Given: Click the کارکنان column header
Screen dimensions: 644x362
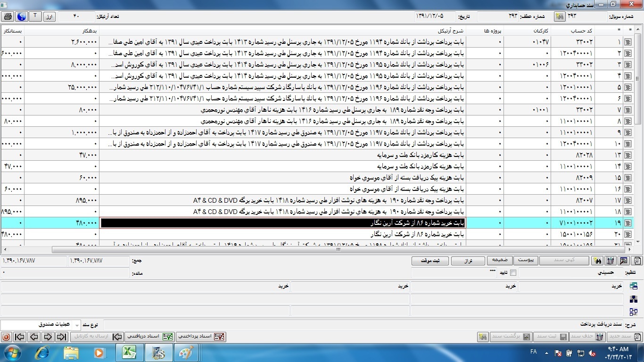Looking at the screenshot, I should pyautogui.click(x=526, y=31).
